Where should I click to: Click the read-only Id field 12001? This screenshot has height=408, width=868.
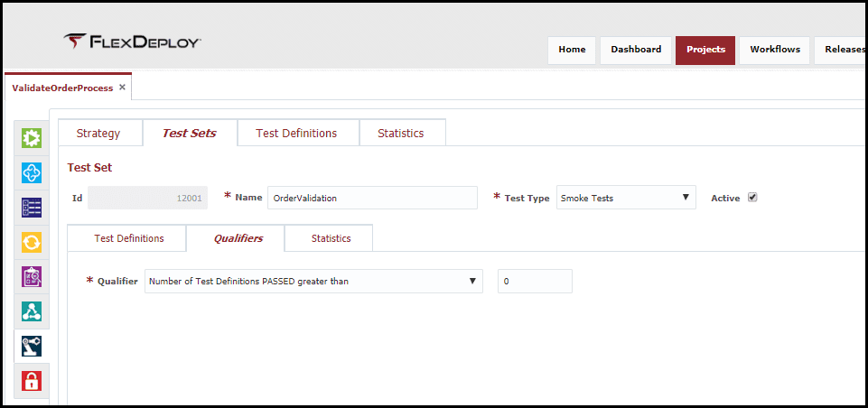(x=148, y=198)
